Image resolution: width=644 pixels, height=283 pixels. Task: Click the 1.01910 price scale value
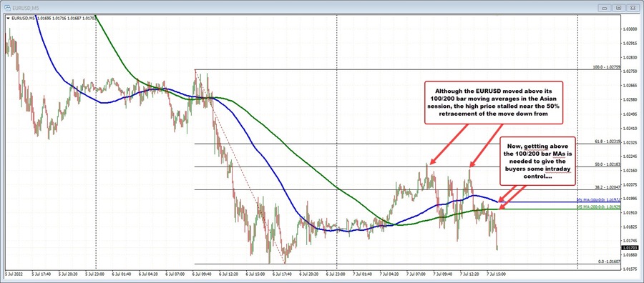pos(630,212)
